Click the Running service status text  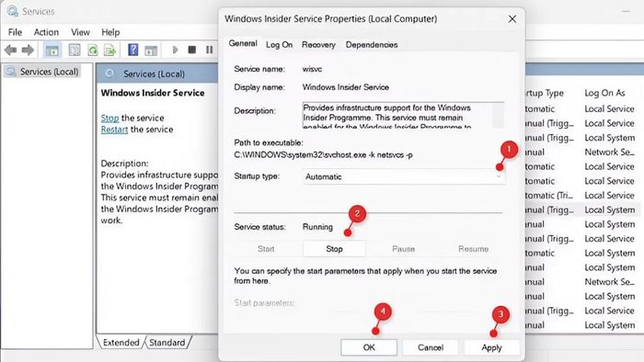coord(317,227)
